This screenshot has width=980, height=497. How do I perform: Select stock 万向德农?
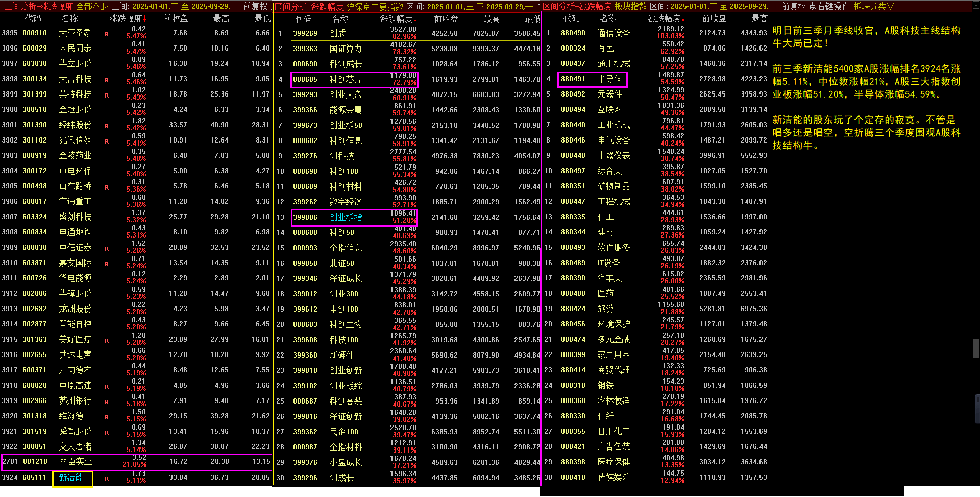click(x=75, y=370)
